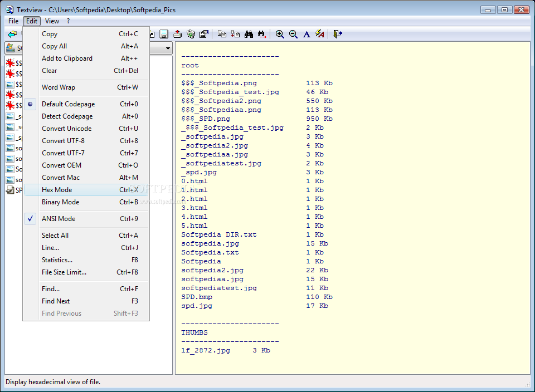Select the capitalized So image file icon

pyautogui.click(x=10, y=169)
